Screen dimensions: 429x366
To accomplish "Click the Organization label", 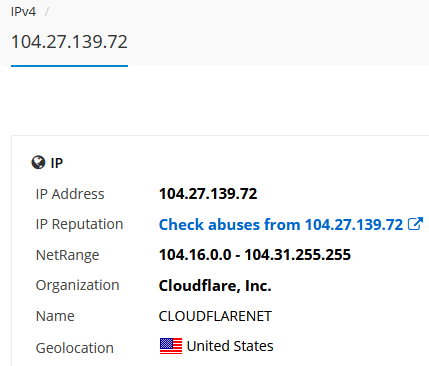I will [x=77, y=286].
